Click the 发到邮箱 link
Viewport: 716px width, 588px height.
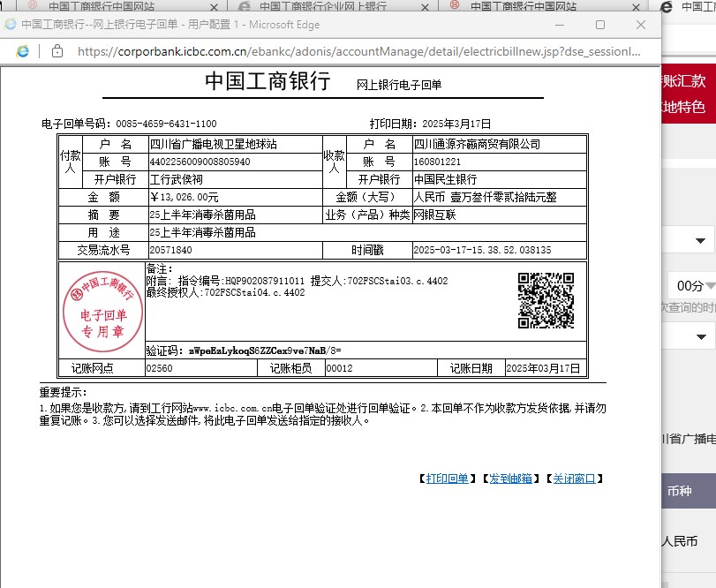[510, 479]
